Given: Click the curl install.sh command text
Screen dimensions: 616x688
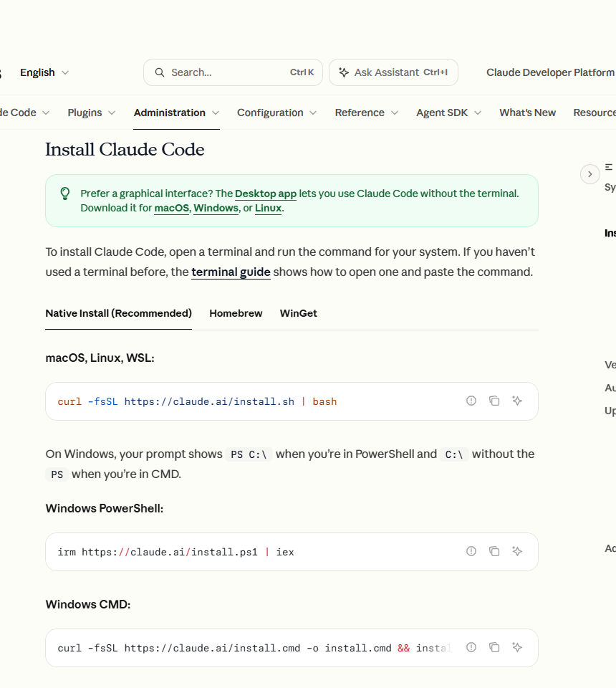Looking at the screenshot, I should 197,401.
